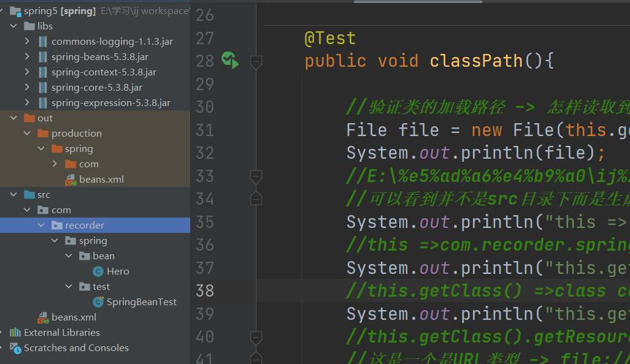Collapse the recorder package
This screenshot has width=630, height=364.
41,226
